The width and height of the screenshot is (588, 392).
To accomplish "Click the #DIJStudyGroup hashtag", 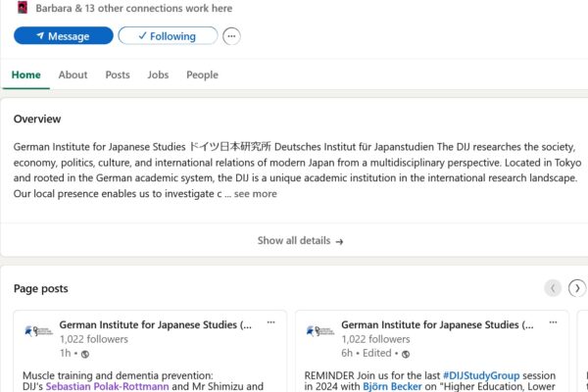I will tap(481, 375).
